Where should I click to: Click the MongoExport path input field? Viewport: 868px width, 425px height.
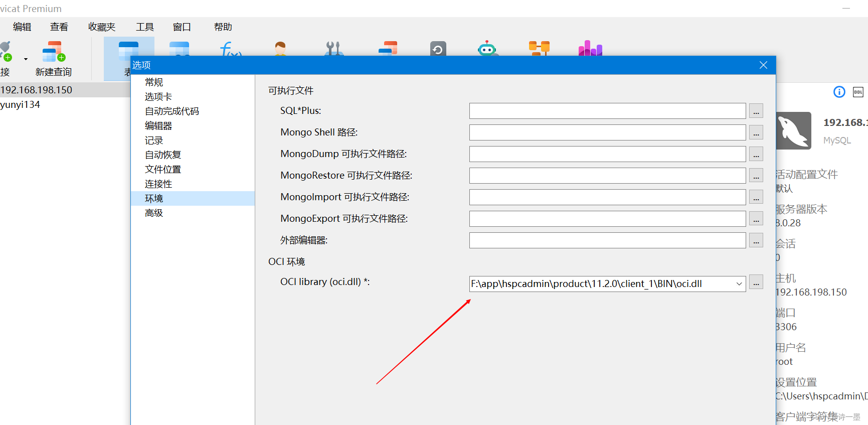click(607, 219)
